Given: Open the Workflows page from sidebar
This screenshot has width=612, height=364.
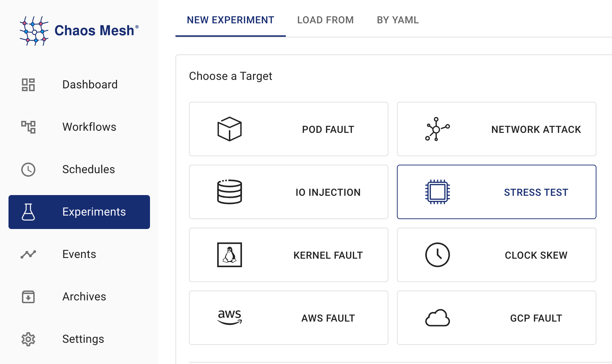Looking at the screenshot, I should click(x=89, y=127).
